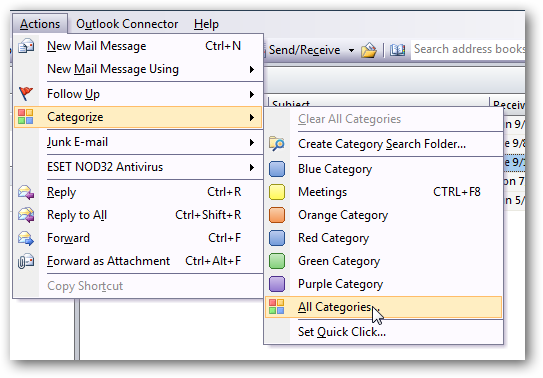Select Junk E-mail menu item

[x=138, y=142]
